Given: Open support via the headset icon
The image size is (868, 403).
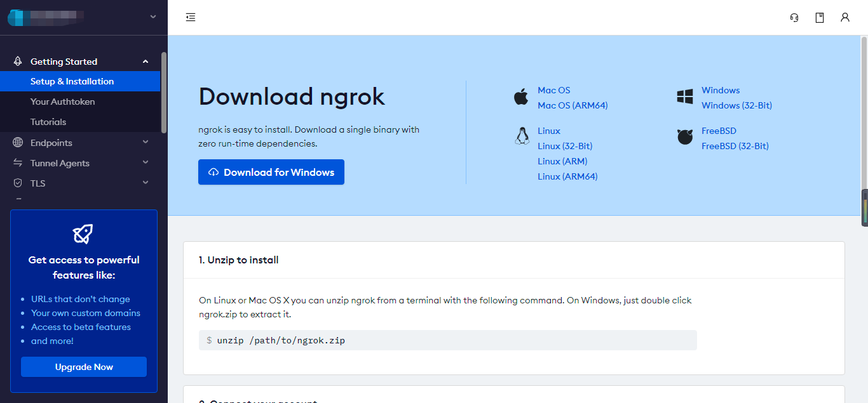Looking at the screenshot, I should coord(794,17).
